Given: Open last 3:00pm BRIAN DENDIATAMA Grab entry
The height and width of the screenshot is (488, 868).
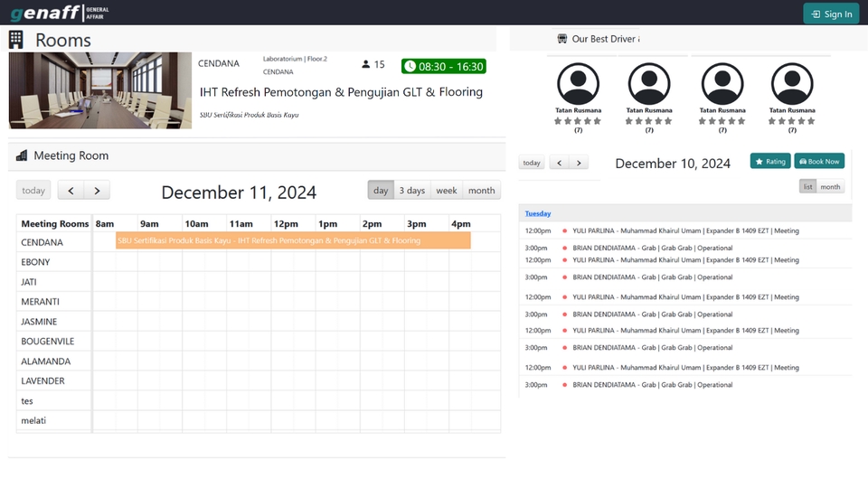Looking at the screenshot, I should (685, 385).
